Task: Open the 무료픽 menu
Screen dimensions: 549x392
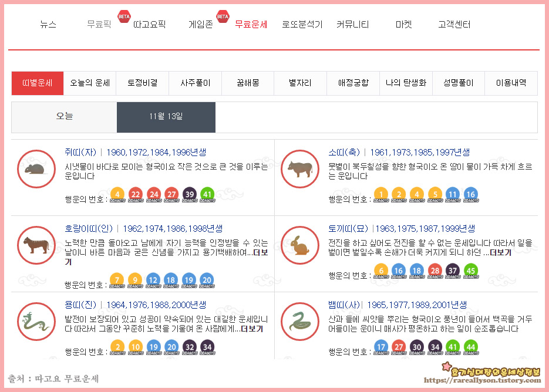Action: click(99, 25)
